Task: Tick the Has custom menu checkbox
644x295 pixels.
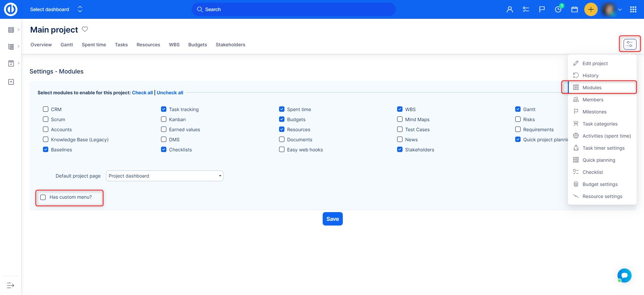Action: tap(43, 197)
